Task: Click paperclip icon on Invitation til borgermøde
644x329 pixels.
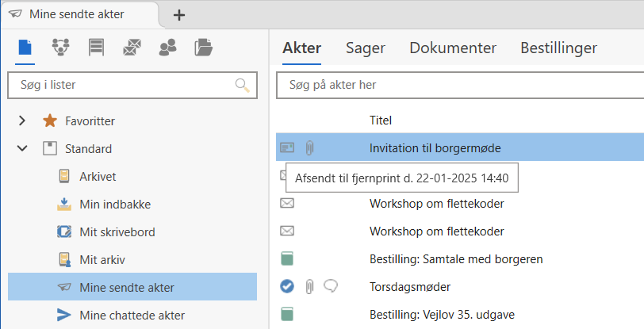Action: (310, 147)
